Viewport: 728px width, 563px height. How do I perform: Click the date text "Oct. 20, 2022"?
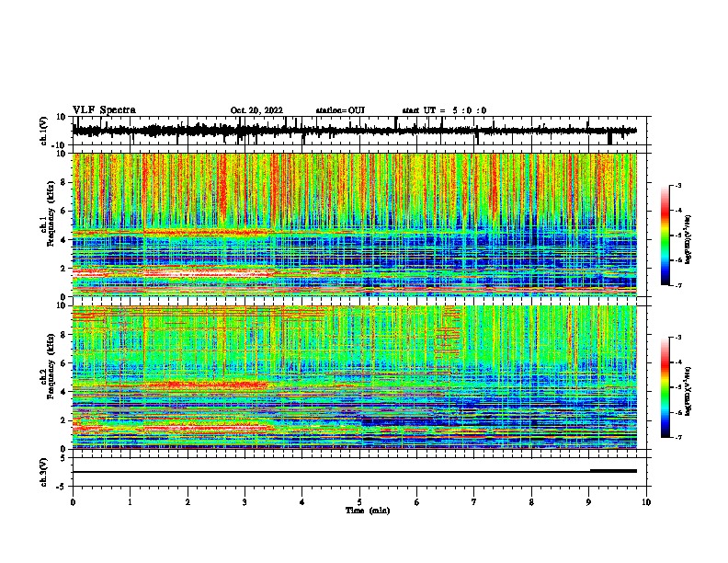tap(256, 110)
